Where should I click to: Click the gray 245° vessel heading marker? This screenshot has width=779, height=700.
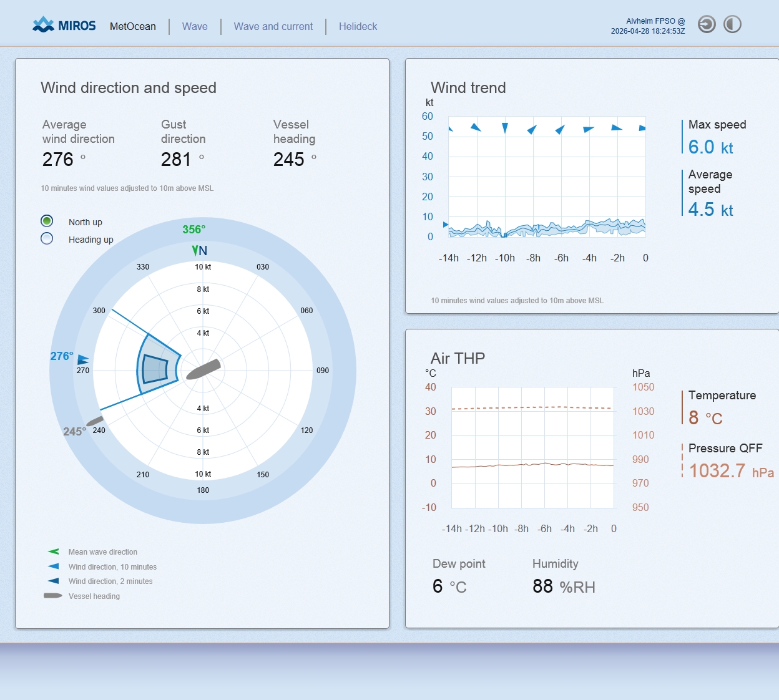click(x=94, y=421)
